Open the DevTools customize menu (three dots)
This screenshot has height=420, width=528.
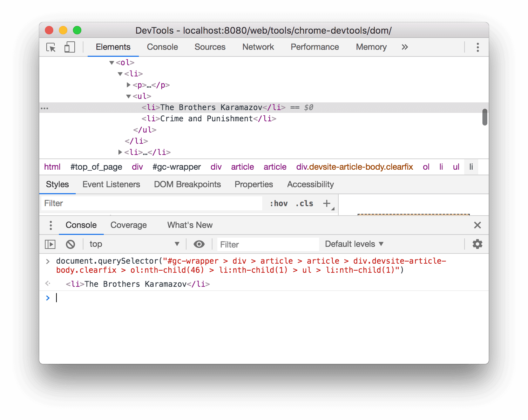477,47
